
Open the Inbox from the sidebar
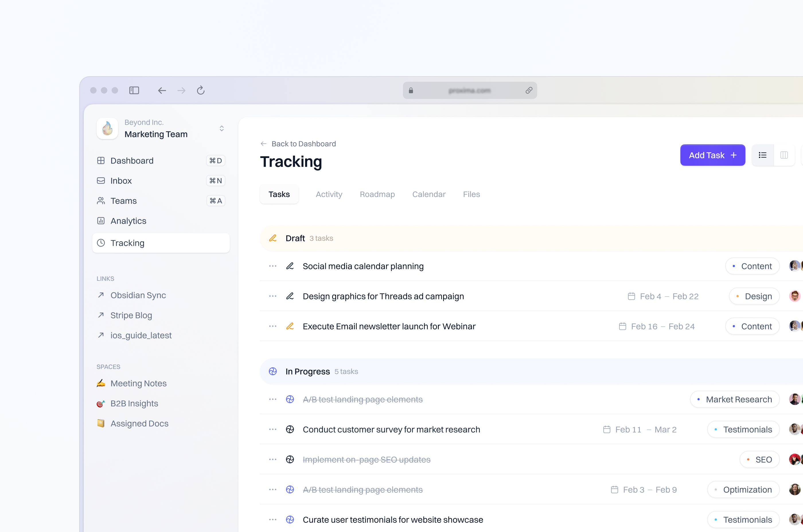pyautogui.click(x=121, y=180)
